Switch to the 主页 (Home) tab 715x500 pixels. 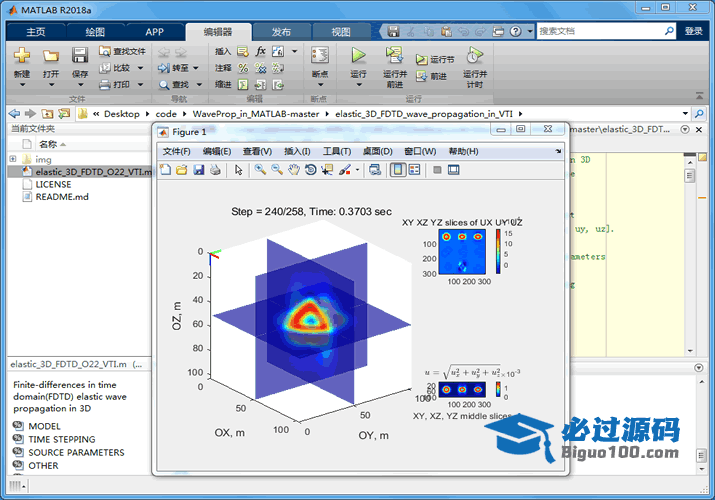click(36, 32)
